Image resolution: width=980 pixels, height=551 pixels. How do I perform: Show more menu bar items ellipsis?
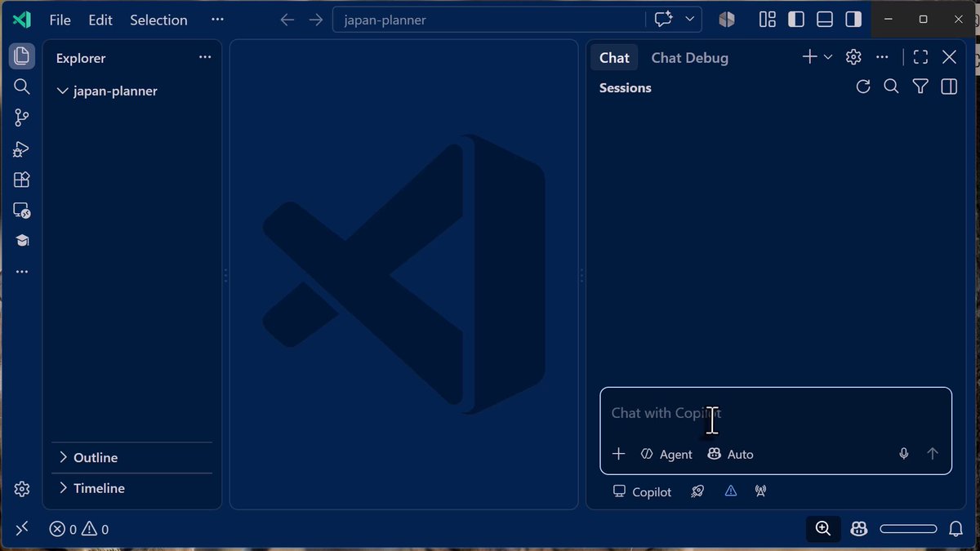point(217,20)
